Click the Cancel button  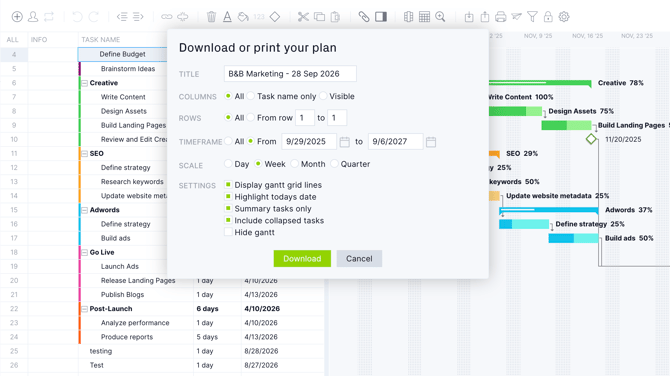pyautogui.click(x=359, y=258)
